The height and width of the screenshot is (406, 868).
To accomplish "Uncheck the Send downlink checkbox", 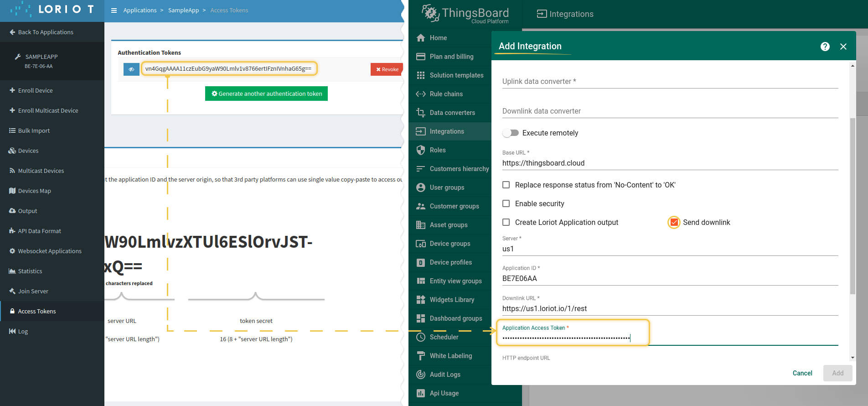I will coord(674,222).
